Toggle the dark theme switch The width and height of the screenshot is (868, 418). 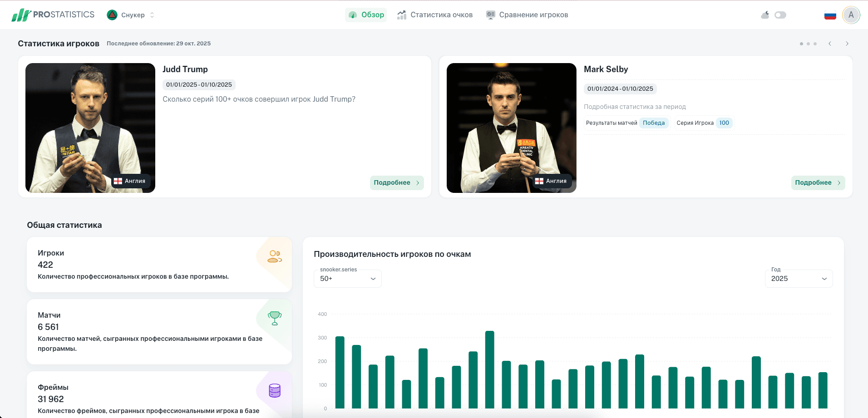coord(781,15)
